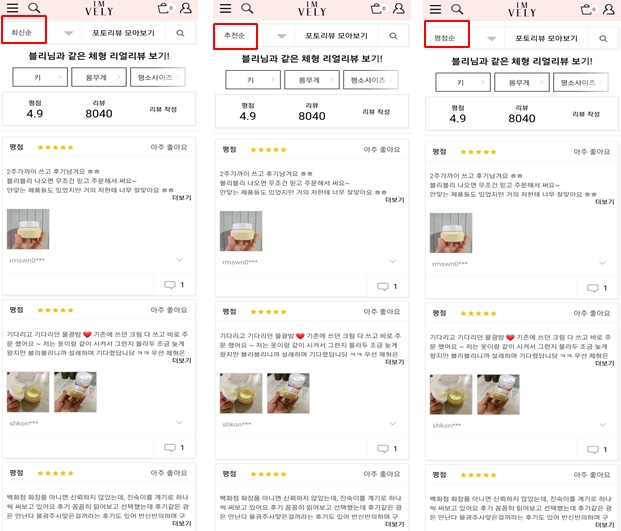Click the 몸무게 filter button on 추천순 screen
This screenshot has width=621, height=531.
point(312,80)
